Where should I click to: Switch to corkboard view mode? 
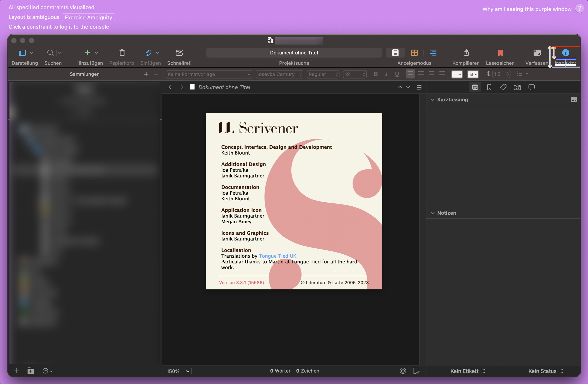[414, 53]
